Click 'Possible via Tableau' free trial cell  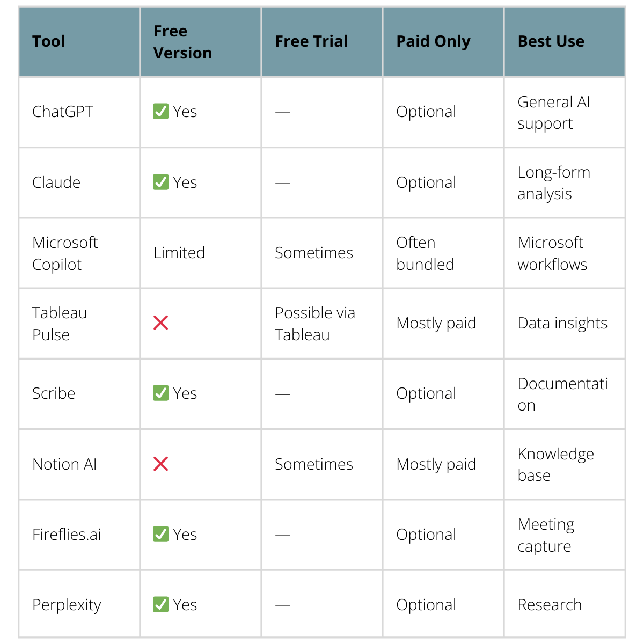[x=315, y=324]
